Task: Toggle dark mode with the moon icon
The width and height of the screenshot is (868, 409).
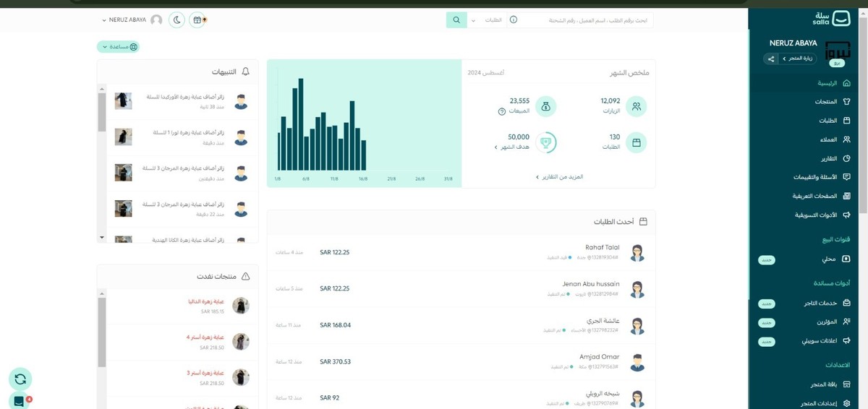Action: coord(177,20)
